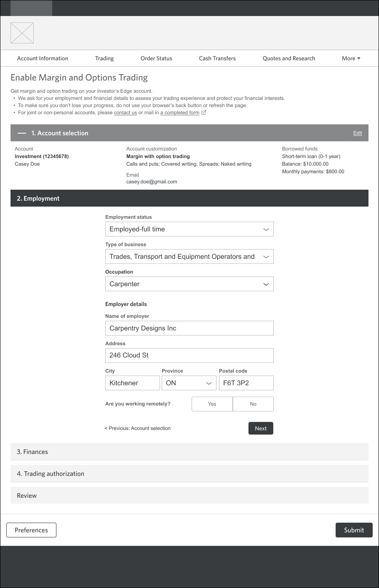Screen dimensions: 379x588
Task: Expand the 3. Finances section
Action: (x=189, y=451)
